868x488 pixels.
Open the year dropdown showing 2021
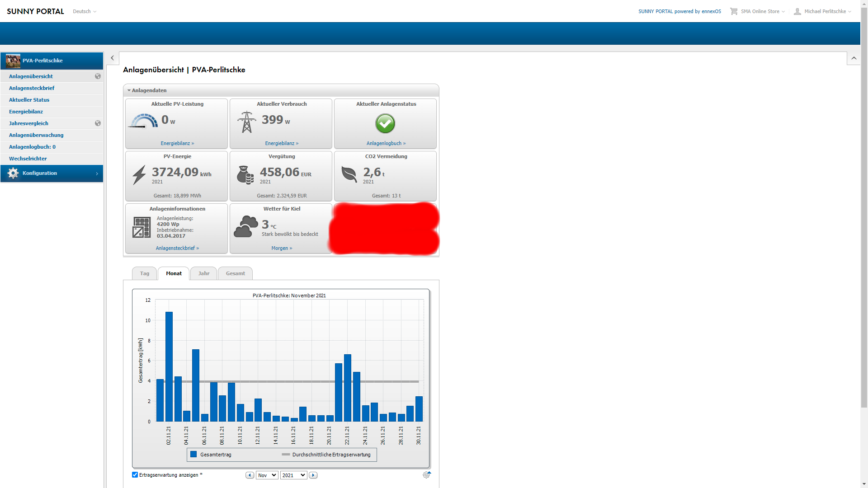[293, 475]
